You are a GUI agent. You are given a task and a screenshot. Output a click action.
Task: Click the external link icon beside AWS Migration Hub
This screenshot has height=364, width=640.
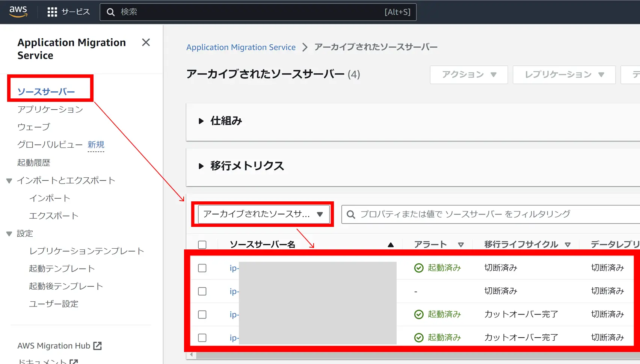pyautogui.click(x=98, y=346)
